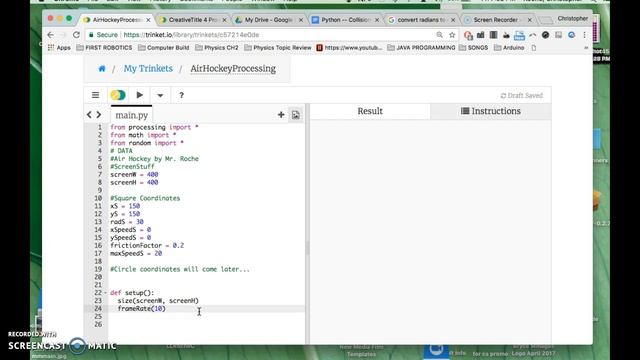Open the trinket hamburger menu
Screen dimensions: 640x360
(x=96, y=95)
